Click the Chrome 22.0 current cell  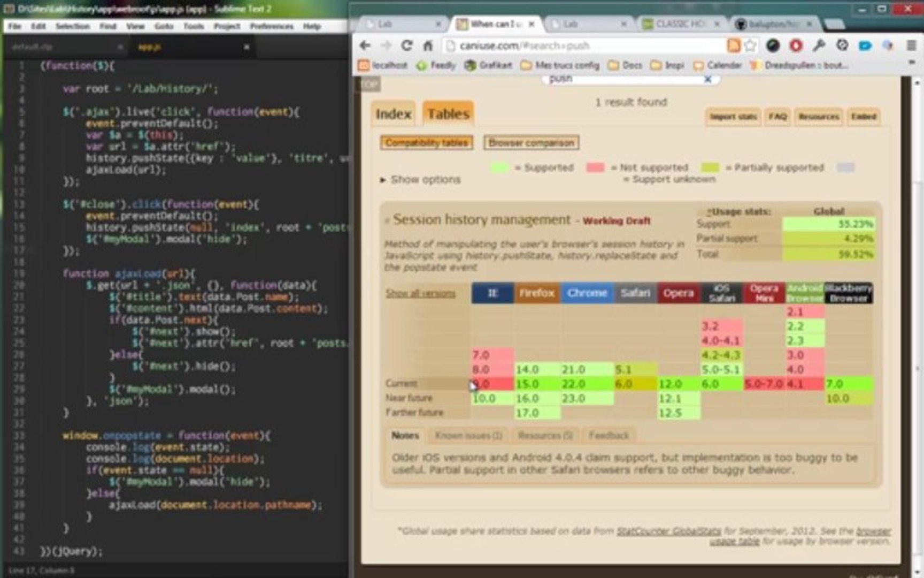587,384
